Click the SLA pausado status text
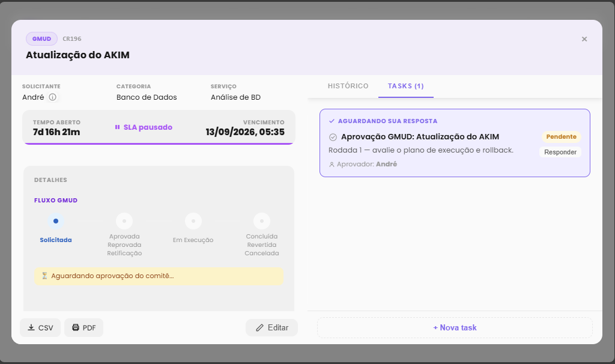 (x=148, y=127)
